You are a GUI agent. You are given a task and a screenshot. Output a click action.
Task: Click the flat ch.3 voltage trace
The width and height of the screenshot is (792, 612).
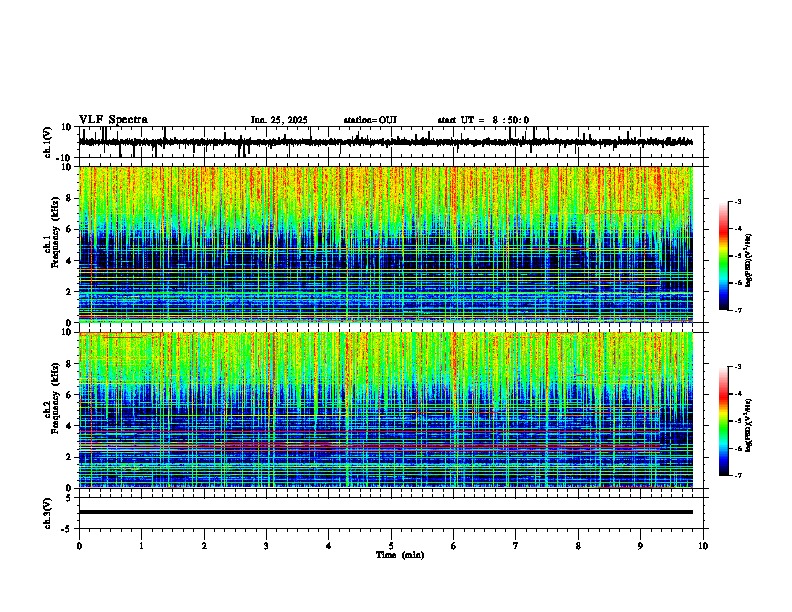click(x=386, y=512)
